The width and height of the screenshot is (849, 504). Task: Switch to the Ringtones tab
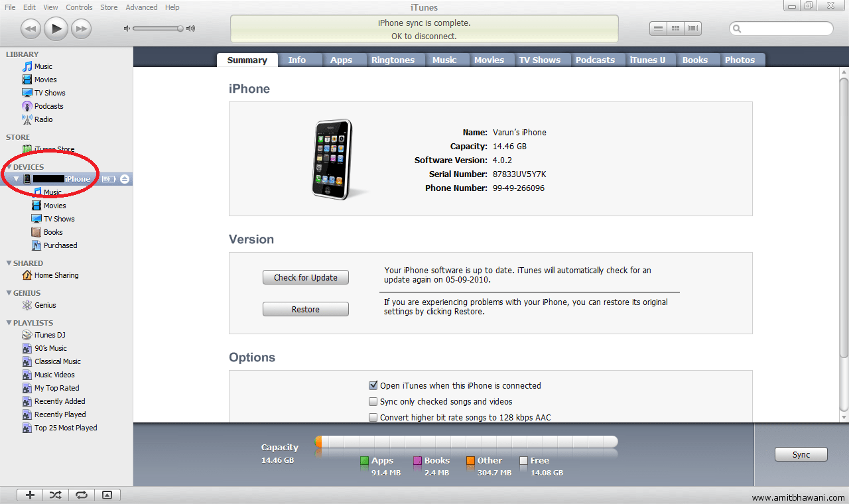point(393,60)
